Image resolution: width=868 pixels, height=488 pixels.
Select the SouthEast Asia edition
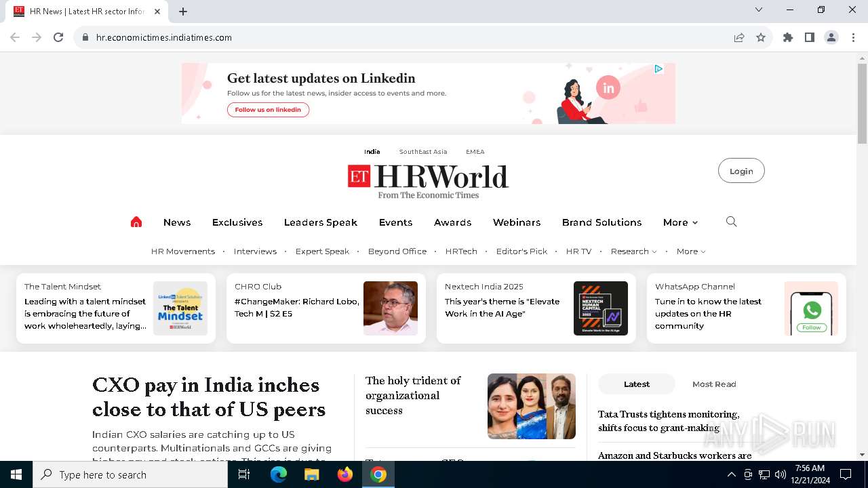(x=423, y=152)
